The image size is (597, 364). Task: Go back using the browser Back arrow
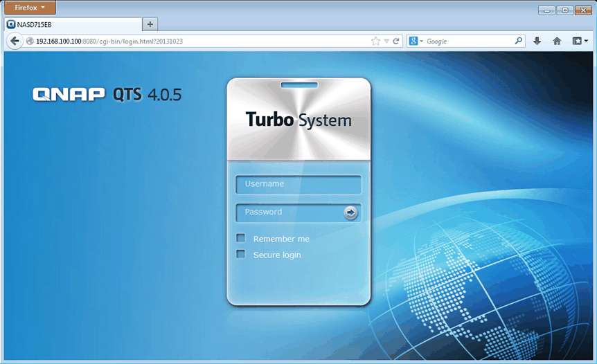[15, 42]
